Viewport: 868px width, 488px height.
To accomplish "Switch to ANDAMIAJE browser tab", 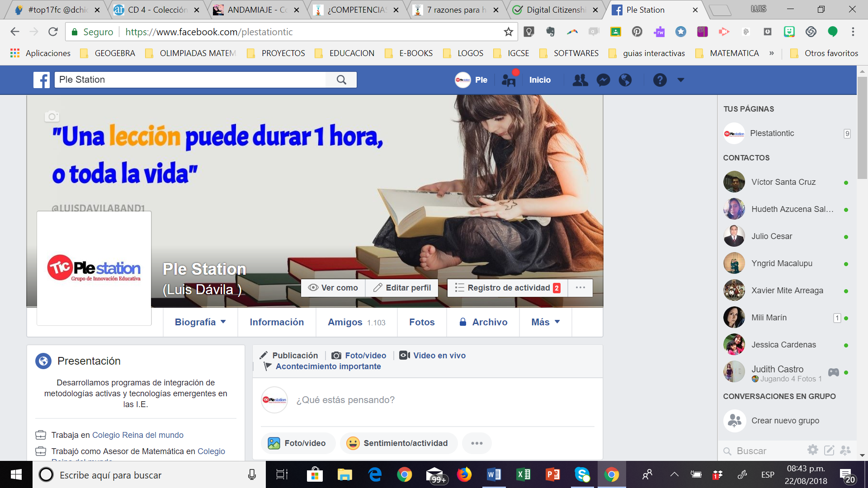I will click(x=257, y=10).
